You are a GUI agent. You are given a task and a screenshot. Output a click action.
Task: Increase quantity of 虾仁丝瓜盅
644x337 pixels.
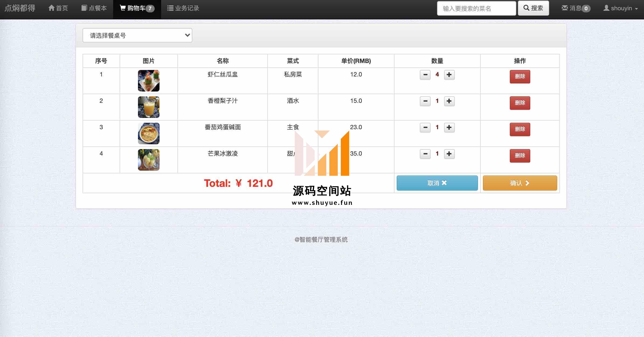click(449, 75)
